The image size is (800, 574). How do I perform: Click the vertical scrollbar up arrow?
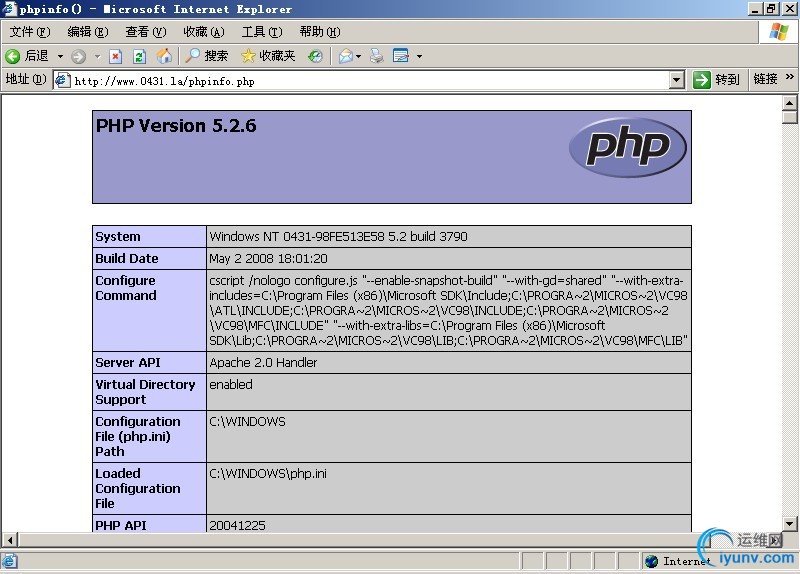click(790, 103)
